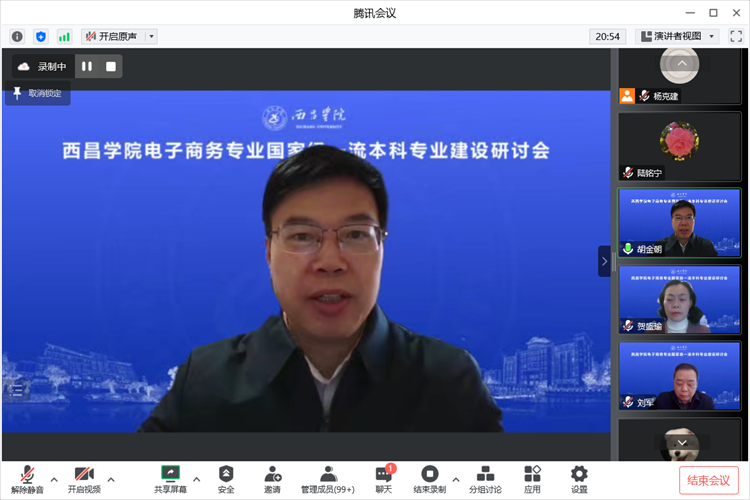Click 开启视频 camera icon
The height and width of the screenshot is (500, 750).
(x=84, y=479)
